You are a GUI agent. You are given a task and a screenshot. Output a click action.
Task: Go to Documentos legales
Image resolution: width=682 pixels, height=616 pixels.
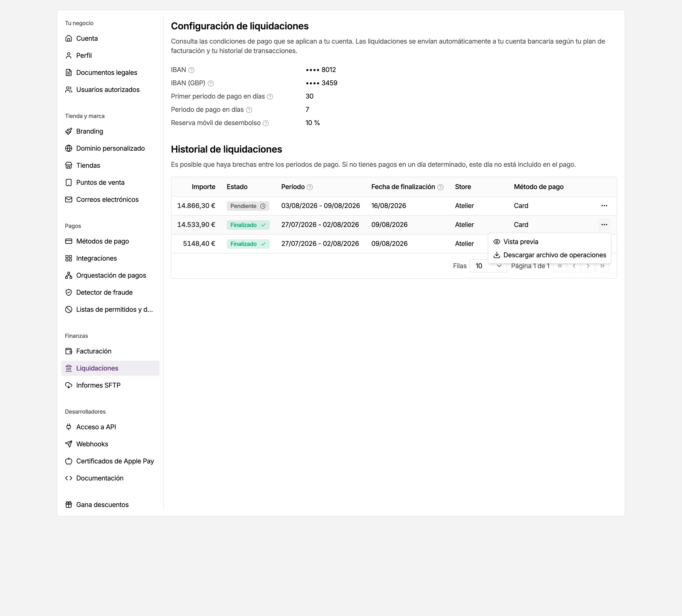point(110,72)
